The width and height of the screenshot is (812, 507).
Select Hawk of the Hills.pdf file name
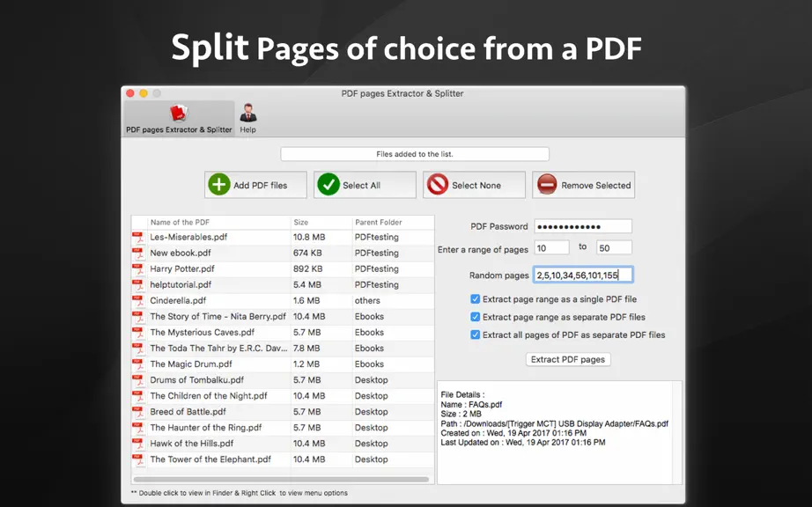tap(192, 444)
